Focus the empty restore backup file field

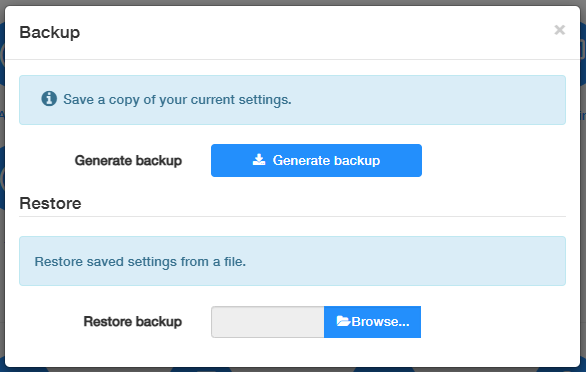tap(268, 322)
